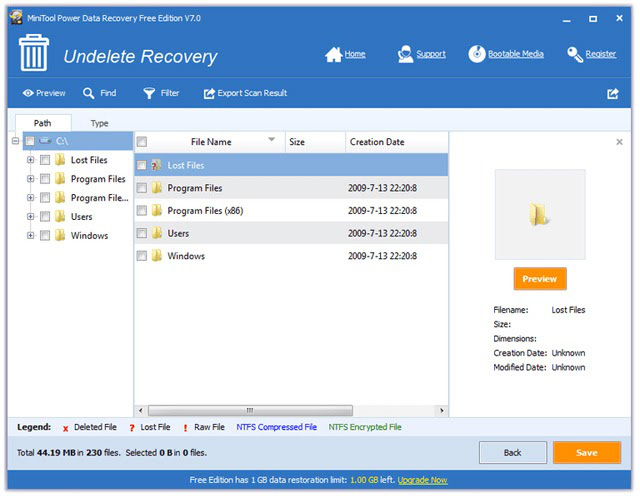Switch to the Type tab

click(99, 123)
